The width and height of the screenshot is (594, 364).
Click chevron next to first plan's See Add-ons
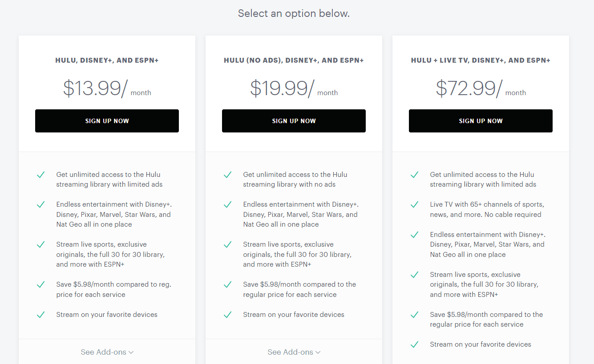click(131, 352)
